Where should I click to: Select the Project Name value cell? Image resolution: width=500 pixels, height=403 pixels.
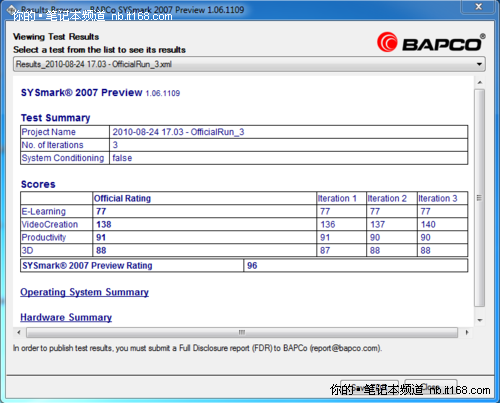289,132
